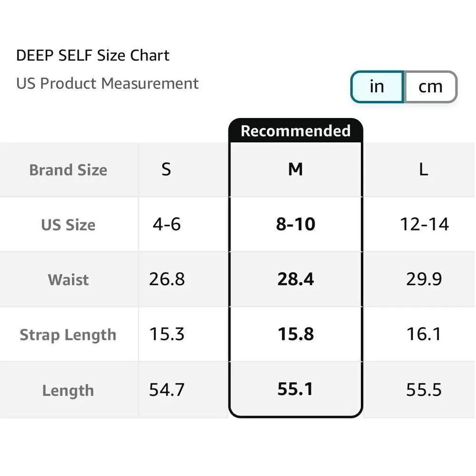Click the US Product Measurement subtitle
Viewport: 476px width, 476px height.
point(107,83)
